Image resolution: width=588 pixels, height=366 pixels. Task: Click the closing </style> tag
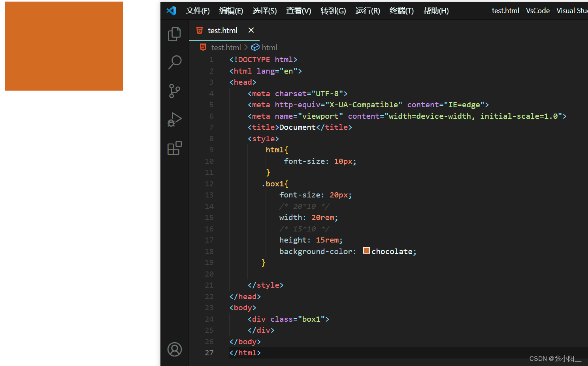pos(266,285)
